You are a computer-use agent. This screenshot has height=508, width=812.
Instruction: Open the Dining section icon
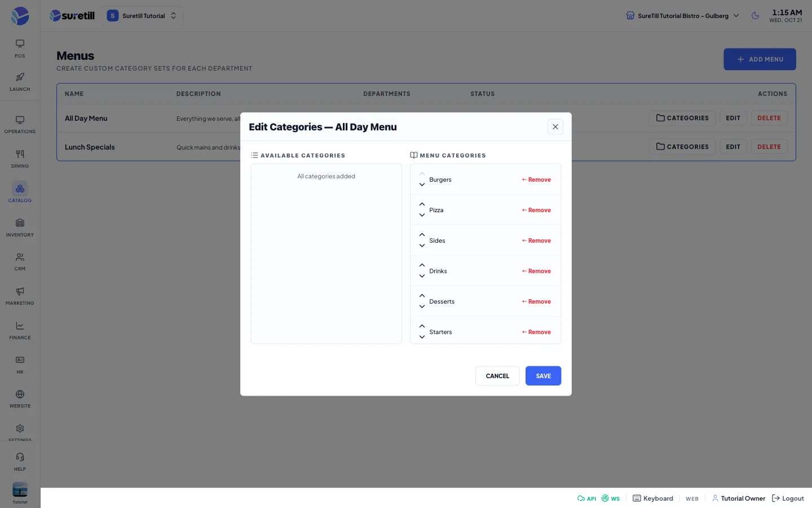pyautogui.click(x=20, y=159)
